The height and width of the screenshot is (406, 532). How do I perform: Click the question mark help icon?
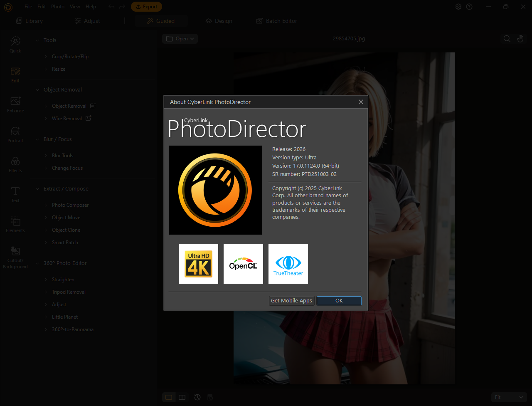(x=469, y=7)
